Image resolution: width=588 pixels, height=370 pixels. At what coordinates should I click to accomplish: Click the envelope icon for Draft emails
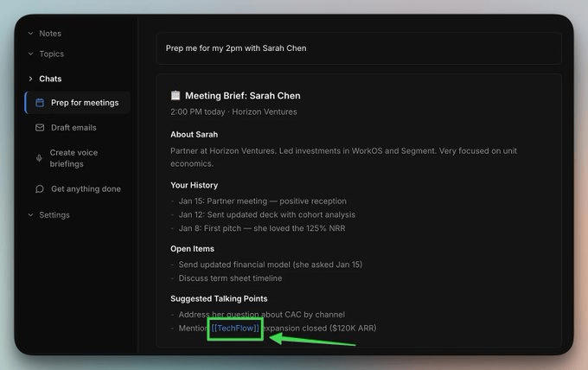(40, 128)
